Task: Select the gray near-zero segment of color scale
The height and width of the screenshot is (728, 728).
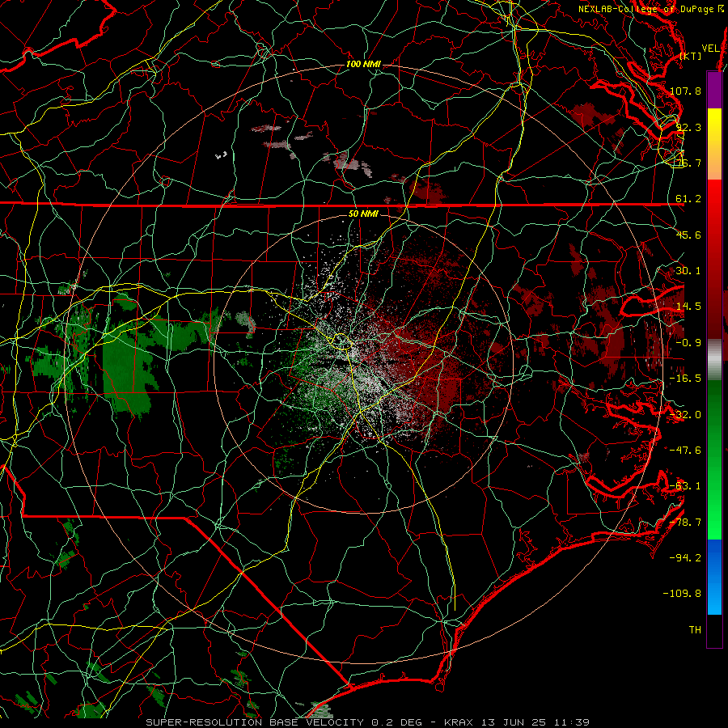Action: point(714,360)
